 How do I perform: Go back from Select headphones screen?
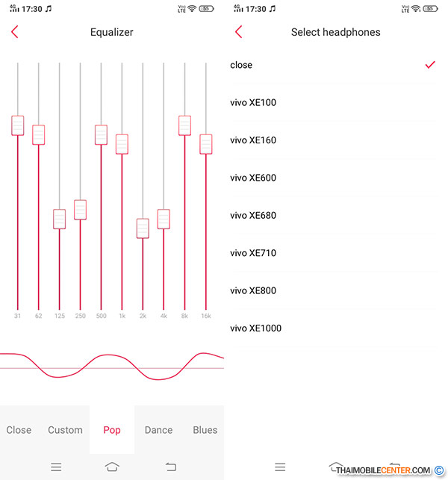239,32
